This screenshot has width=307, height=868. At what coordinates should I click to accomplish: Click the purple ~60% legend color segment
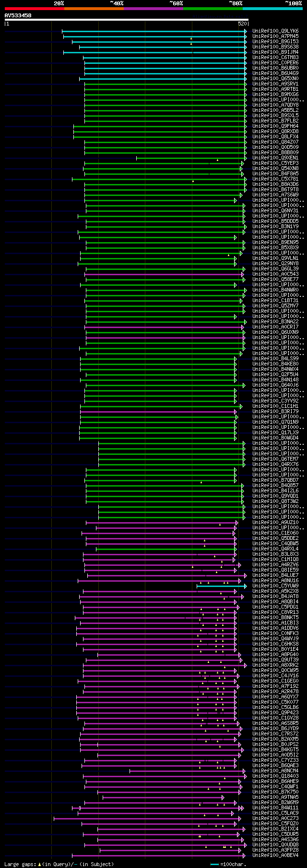(x=153, y=8)
